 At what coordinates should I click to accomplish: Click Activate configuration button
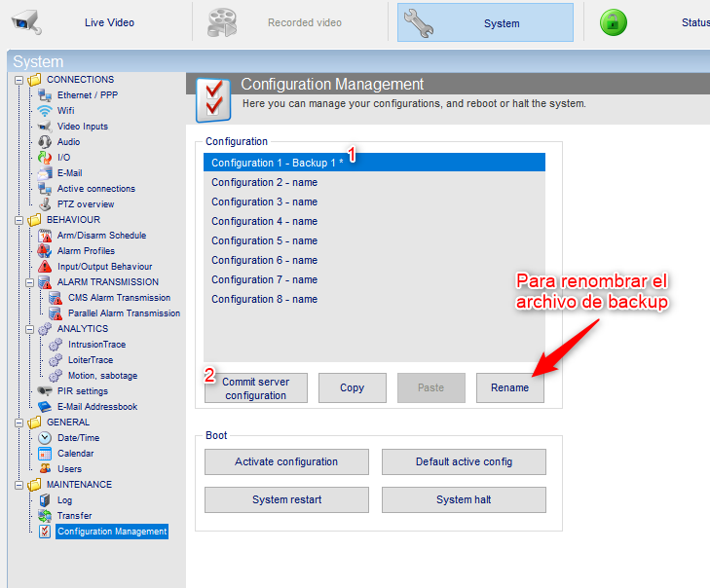click(x=286, y=461)
